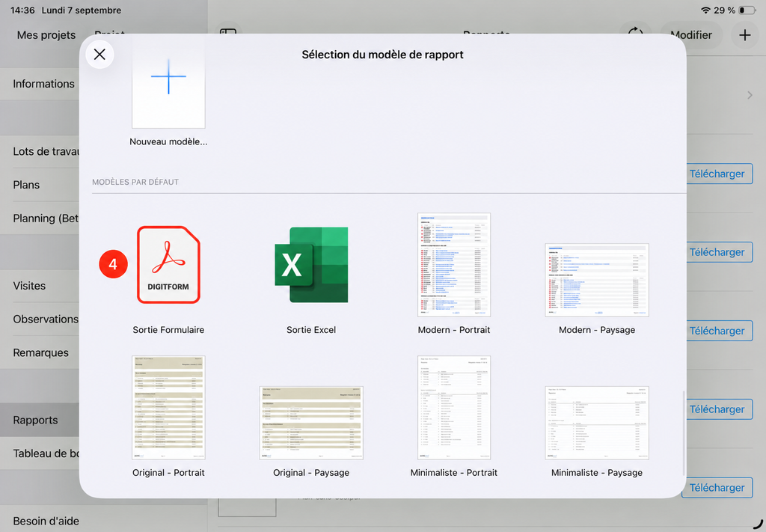Tap the Modifier button
This screenshot has height=532, width=766.
pos(690,35)
